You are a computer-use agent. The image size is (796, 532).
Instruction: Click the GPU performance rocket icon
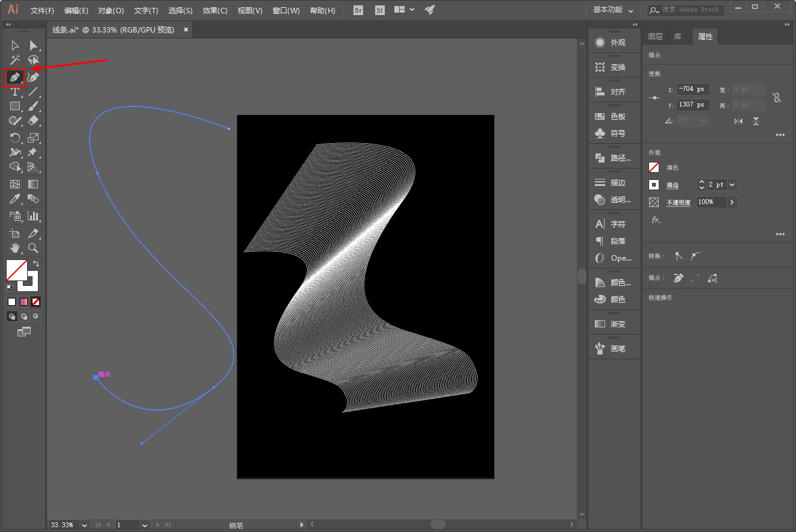pyautogui.click(x=429, y=10)
